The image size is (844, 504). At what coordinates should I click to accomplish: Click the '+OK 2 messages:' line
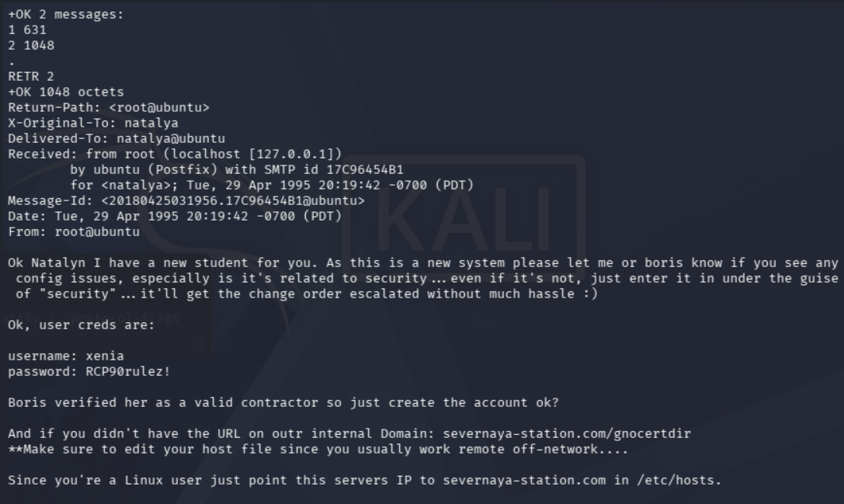(66, 15)
